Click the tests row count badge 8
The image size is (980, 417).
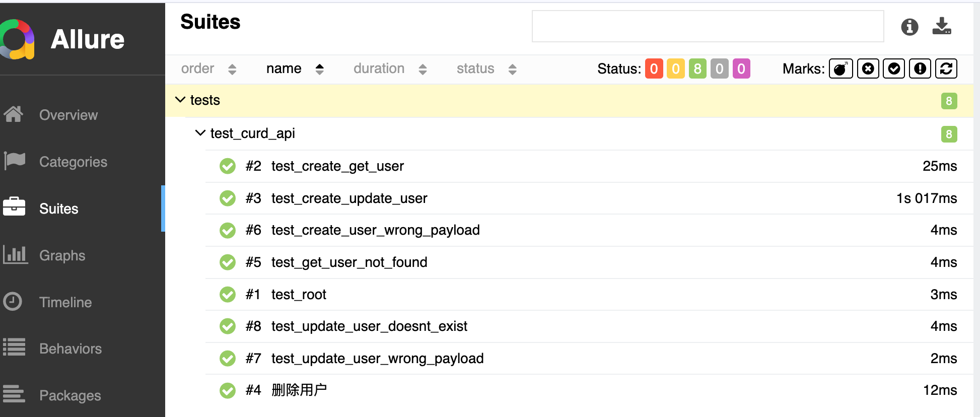[949, 101]
